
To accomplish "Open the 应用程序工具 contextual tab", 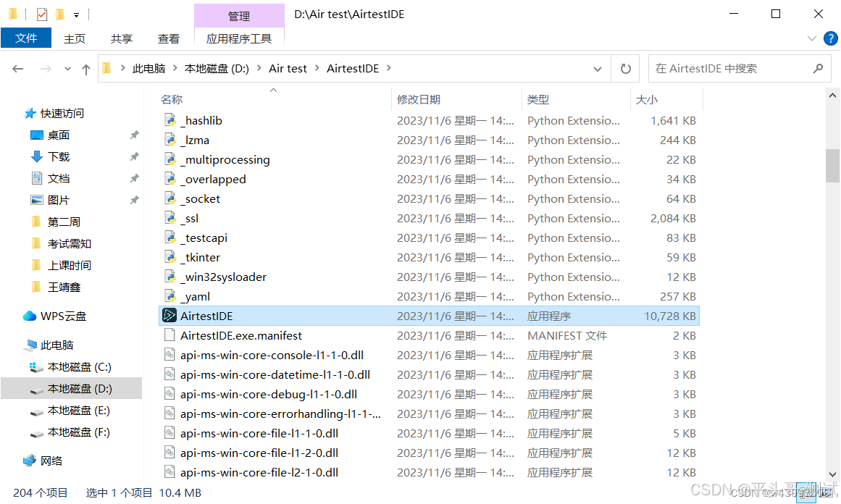I will [x=239, y=38].
